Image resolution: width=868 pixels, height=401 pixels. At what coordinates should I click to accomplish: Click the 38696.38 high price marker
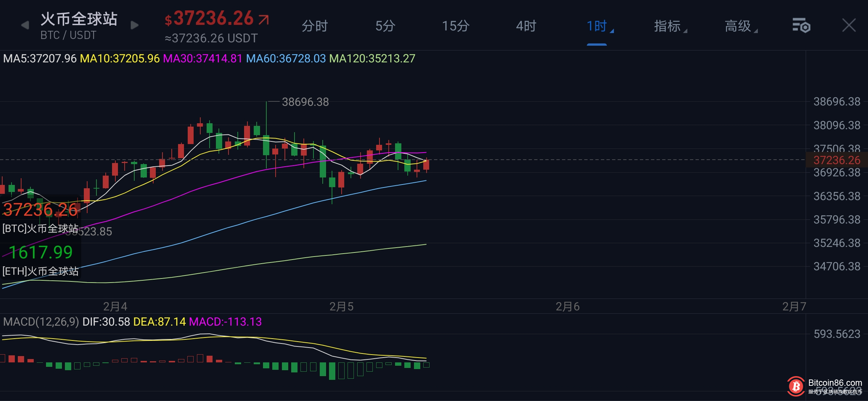[x=305, y=102]
